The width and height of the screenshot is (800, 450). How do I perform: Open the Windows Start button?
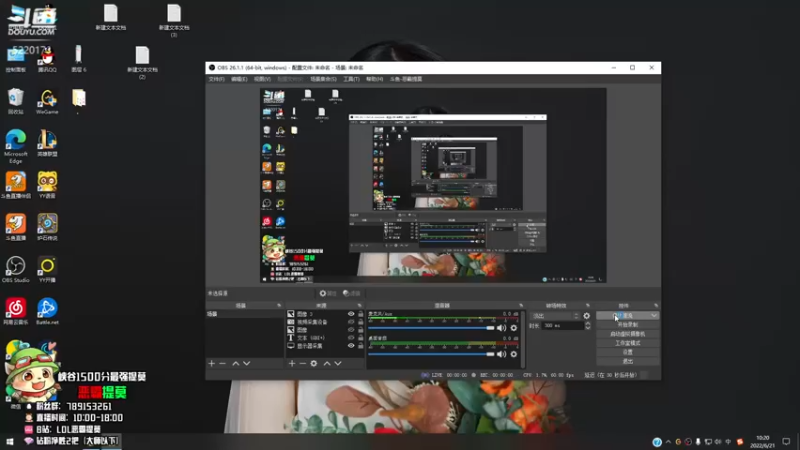point(9,441)
